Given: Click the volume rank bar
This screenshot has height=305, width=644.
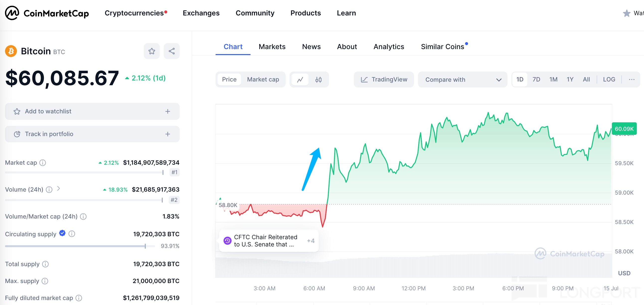Looking at the screenshot, I should click(x=84, y=200).
